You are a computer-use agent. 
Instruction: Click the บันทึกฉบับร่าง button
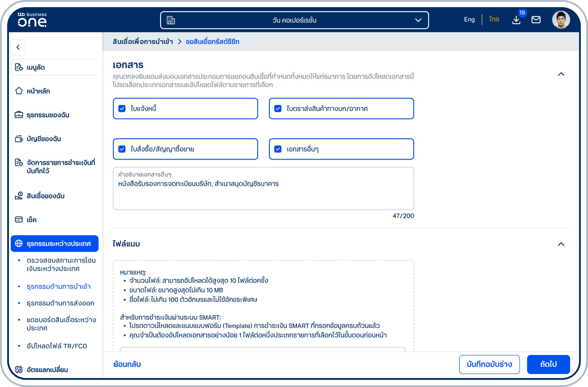(x=489, y=364)
